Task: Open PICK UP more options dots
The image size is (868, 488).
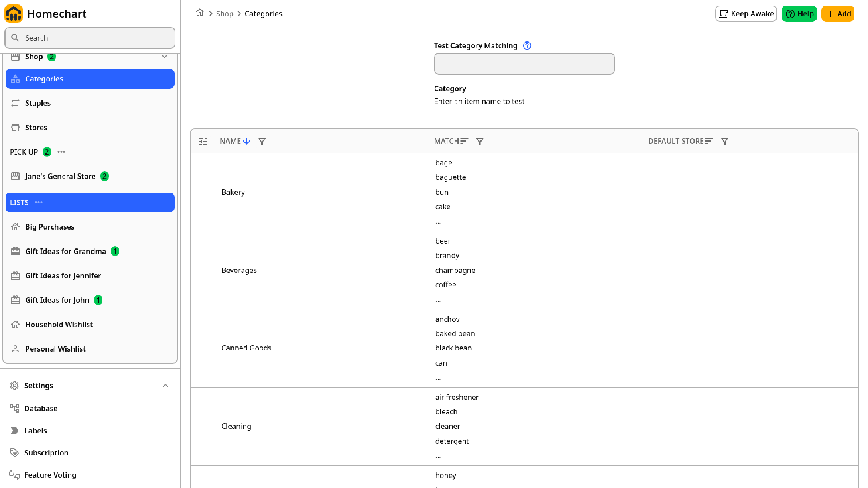Action: click(x=61, y=152)
